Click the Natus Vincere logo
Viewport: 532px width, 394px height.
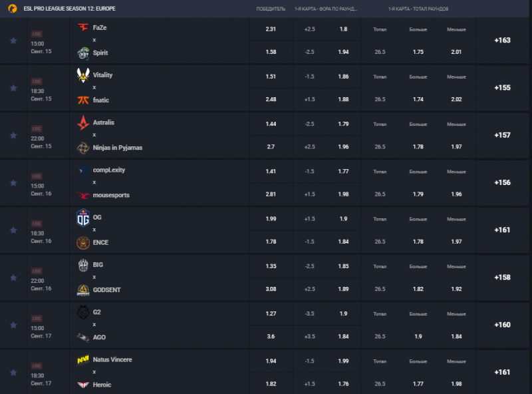click(x=83, y=359)
